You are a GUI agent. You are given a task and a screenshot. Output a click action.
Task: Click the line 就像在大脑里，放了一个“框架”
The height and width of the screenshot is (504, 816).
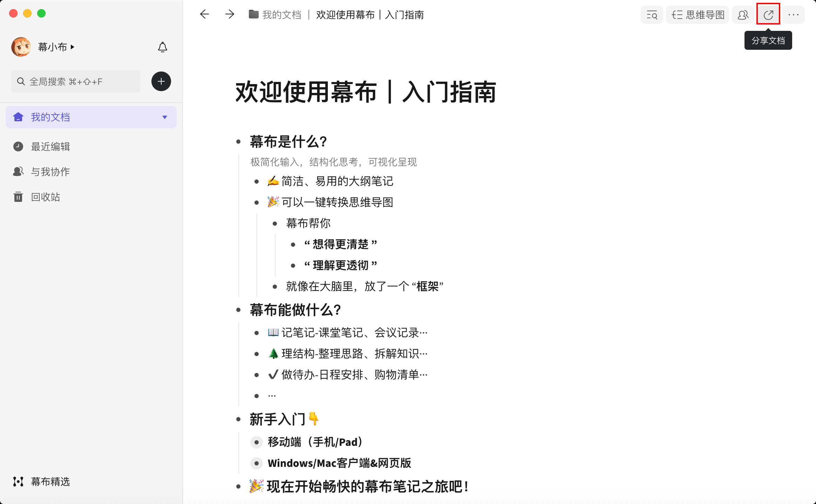click(x=365, y=286)
